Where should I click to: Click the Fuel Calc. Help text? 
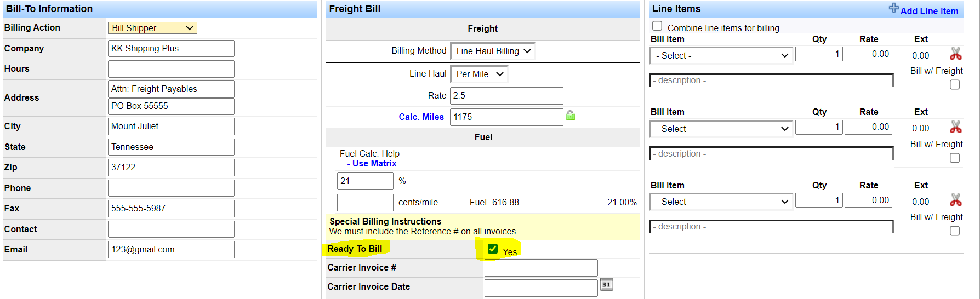coord(369,153)
